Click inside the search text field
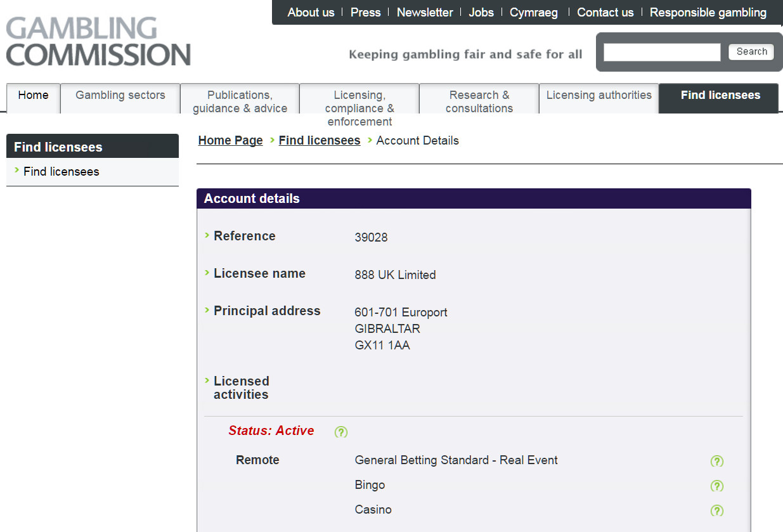Viewport: 783px width, 532px height. [661, 51]
